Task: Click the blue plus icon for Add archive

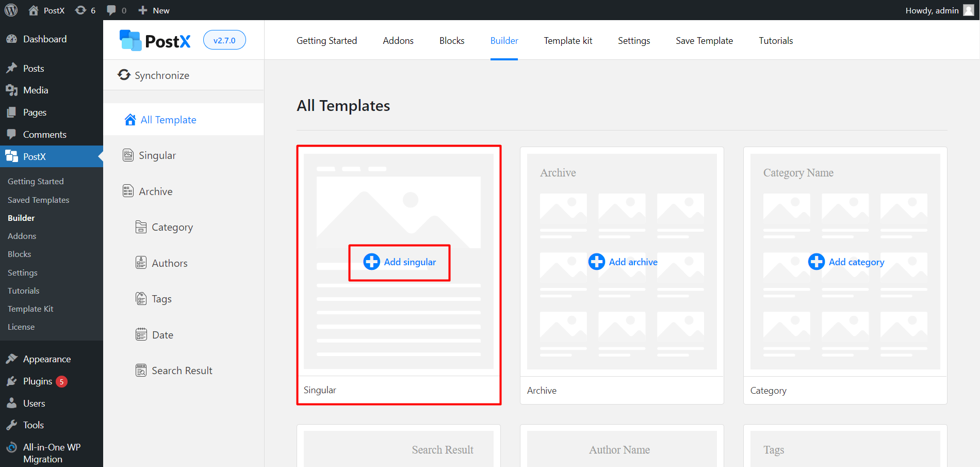Action: pos(596,262)
